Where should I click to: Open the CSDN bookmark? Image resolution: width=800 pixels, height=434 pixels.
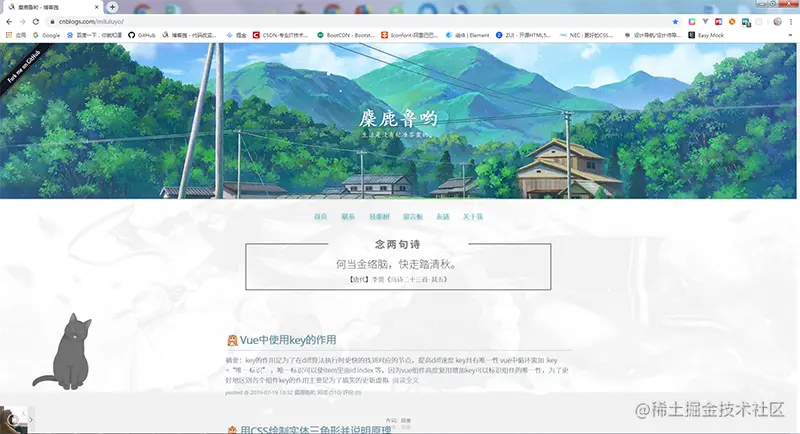281,35
